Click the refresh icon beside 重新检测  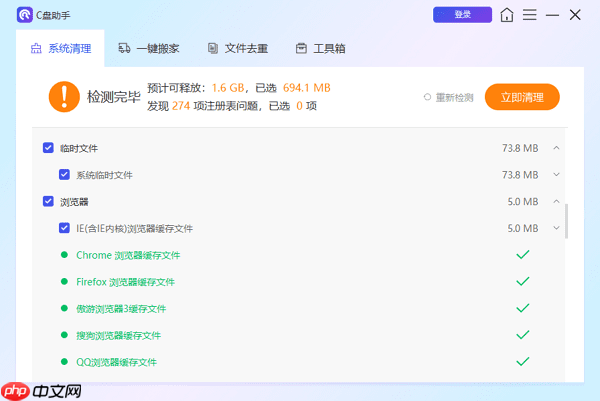click(427, 97)
